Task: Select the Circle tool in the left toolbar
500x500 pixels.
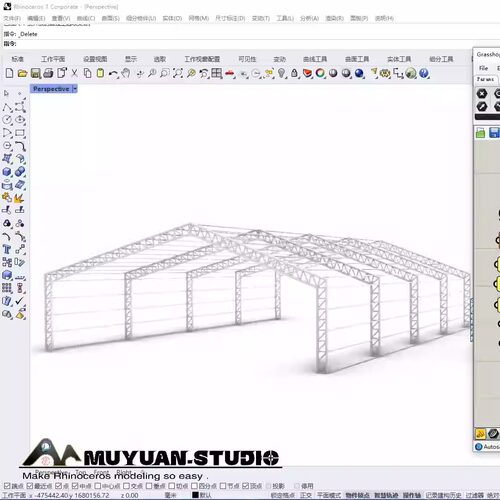Action: pyautogui.click(x=7, y=120)
